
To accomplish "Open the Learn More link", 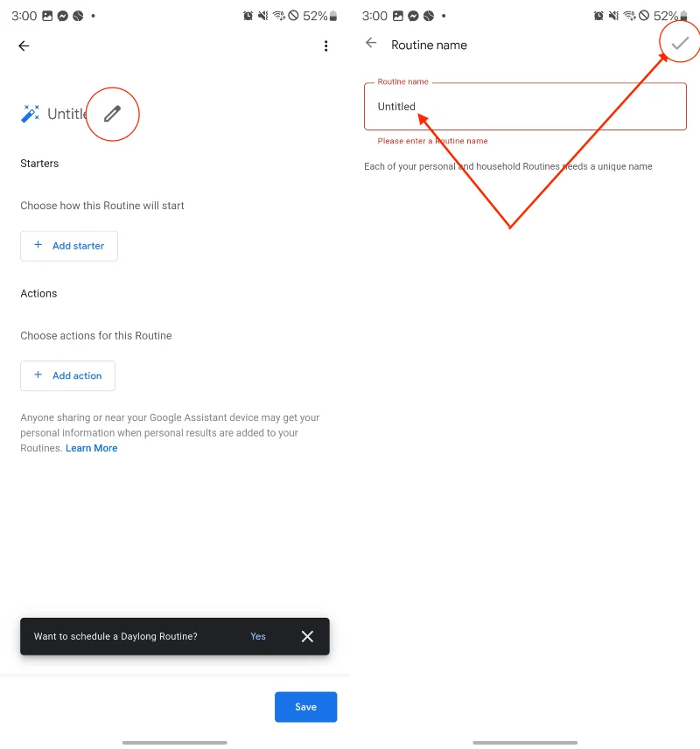I will tap(91, 448).
